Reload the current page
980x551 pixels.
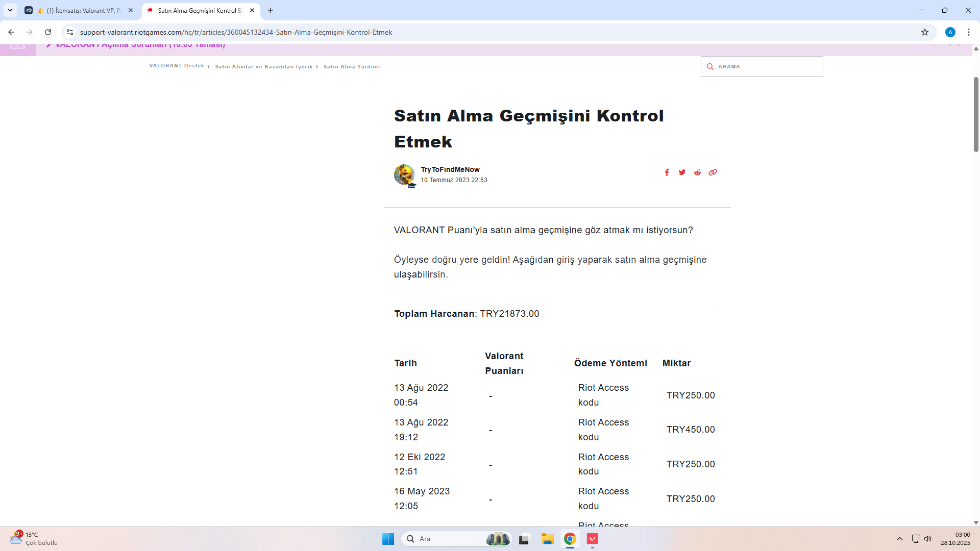(48, 32)
